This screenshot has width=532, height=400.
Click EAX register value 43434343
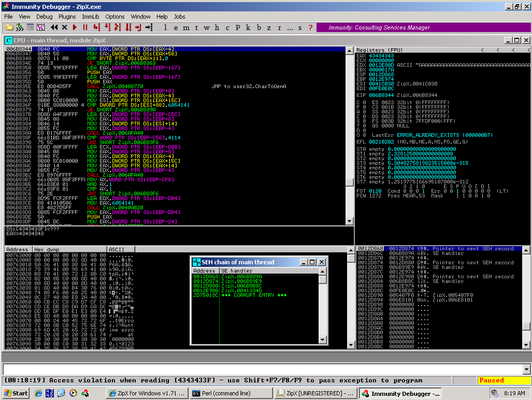point(381,55)
